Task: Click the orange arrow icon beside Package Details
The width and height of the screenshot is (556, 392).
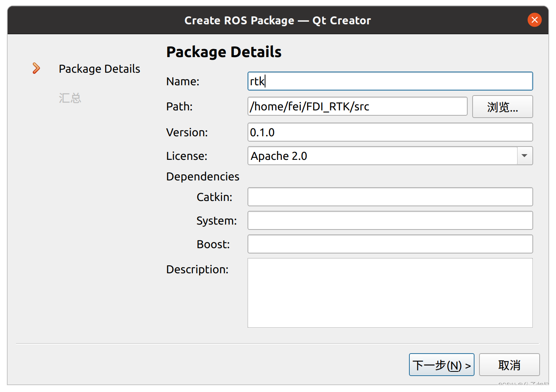Action: pos(36,68)
